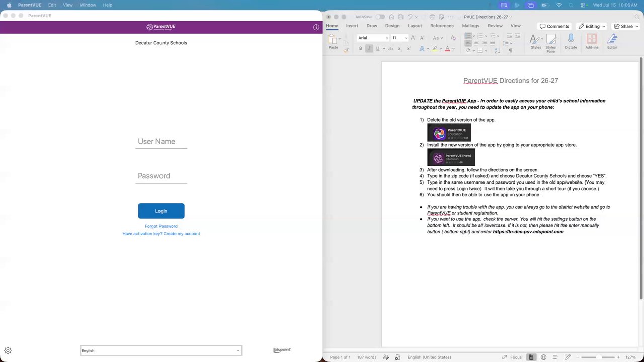Center align the paragraph
644x362 pixels.
tap(476, 44)
